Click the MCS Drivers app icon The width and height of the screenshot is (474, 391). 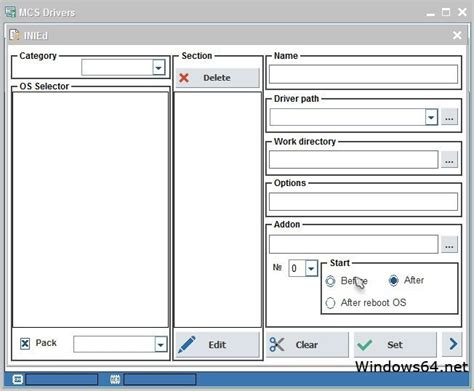tap(10, 12)
